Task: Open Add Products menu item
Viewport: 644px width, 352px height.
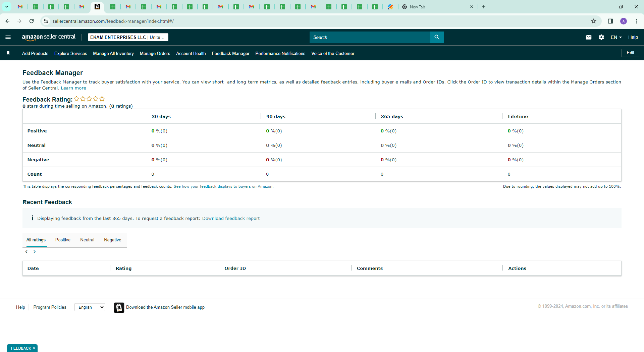Action: pos(35,53)
